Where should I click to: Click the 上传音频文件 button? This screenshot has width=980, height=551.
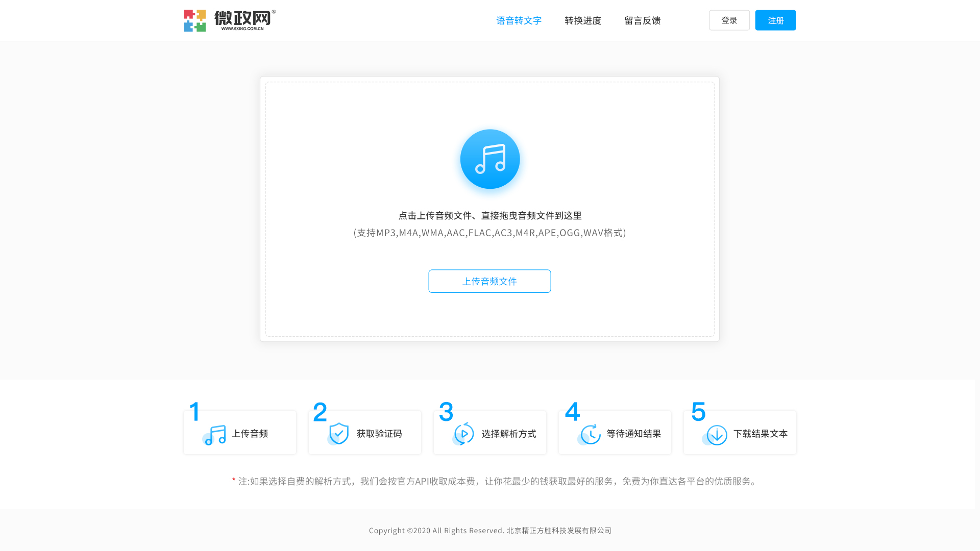pos(489,281)
